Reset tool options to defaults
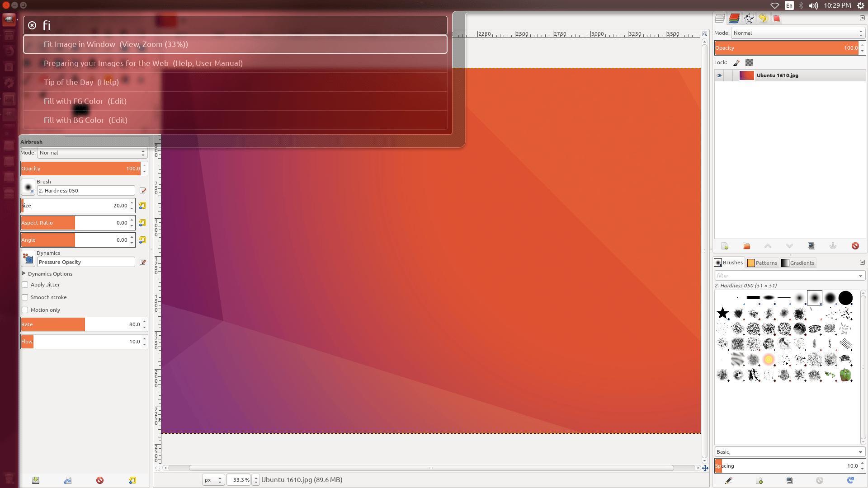Screen dimensions: 868x488 132,480
